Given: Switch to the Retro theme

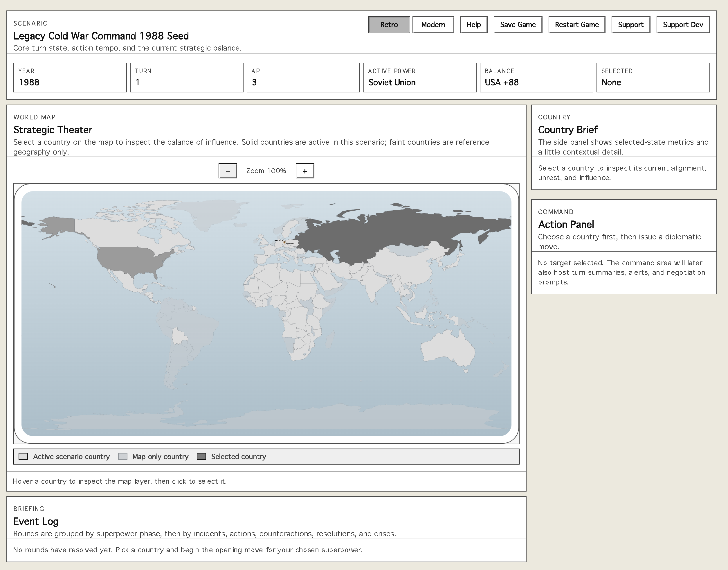Looking at the screenshot, I should click(x=389, y=25).
